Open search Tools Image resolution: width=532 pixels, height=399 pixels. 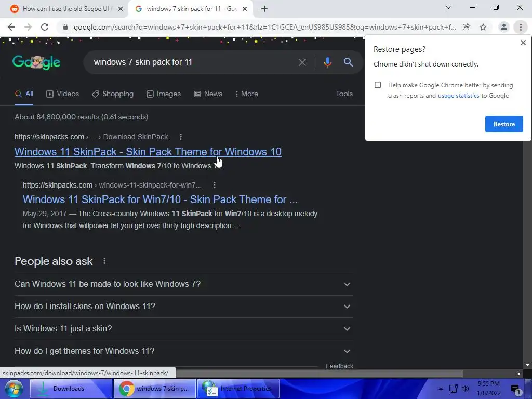click(x=344, y=94)
